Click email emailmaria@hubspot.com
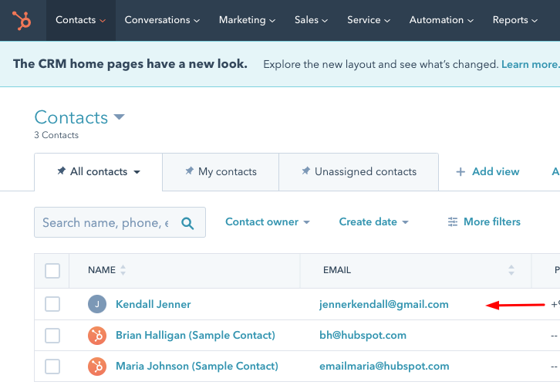This screenshot has height=392, width=560. tap(384, 366)
